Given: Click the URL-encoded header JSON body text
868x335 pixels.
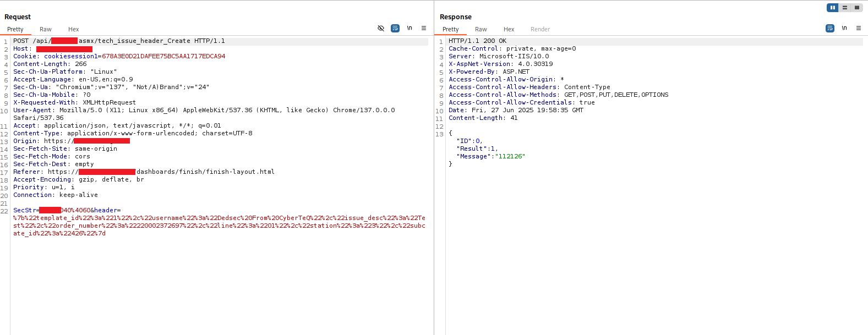Looking at the screenshot, I should [x=219, y=226].
